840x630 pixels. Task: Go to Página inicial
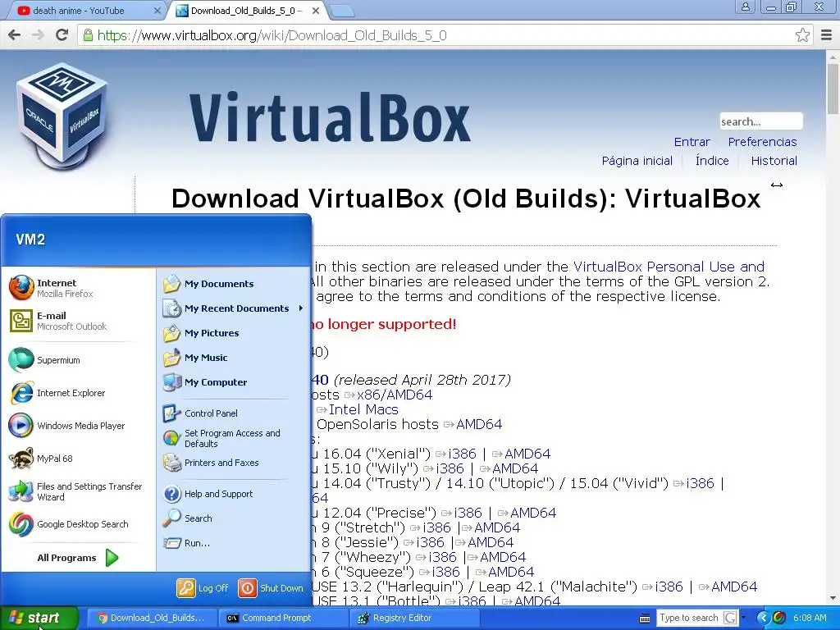(x=637, y=161)
